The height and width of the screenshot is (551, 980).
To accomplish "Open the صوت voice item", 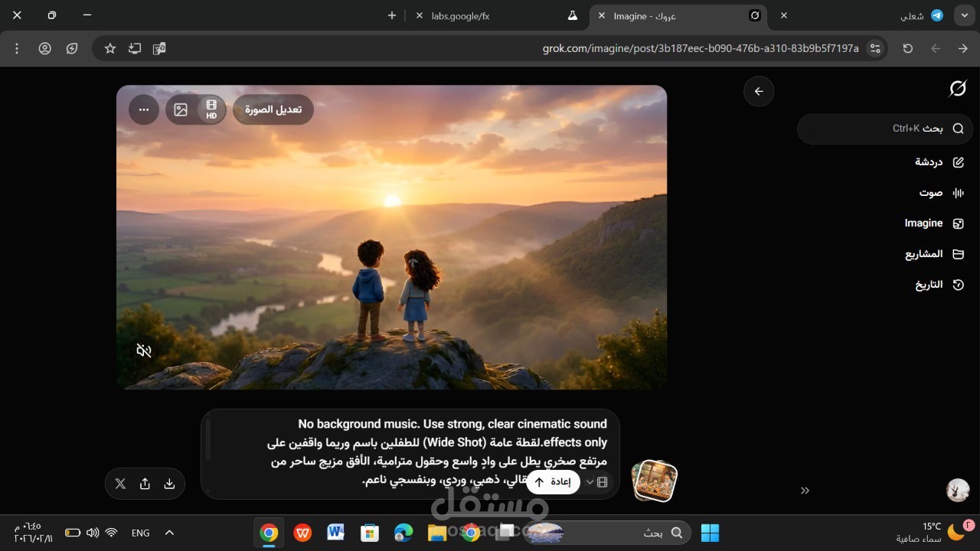I will [x=941, y=193].
